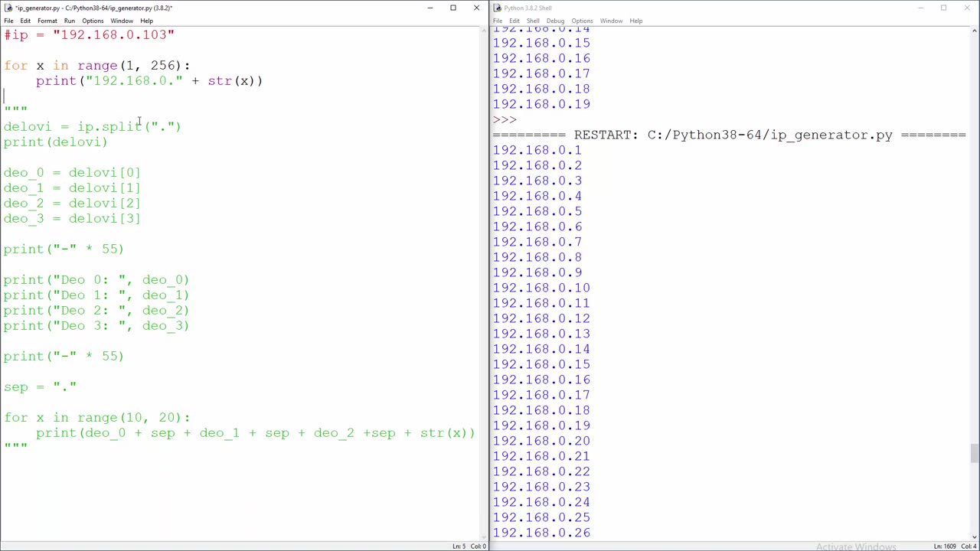Click shell output 192.168.0.26
This screenshot has height=551, width=980.
pyautogui.click(x=541, y=533)
